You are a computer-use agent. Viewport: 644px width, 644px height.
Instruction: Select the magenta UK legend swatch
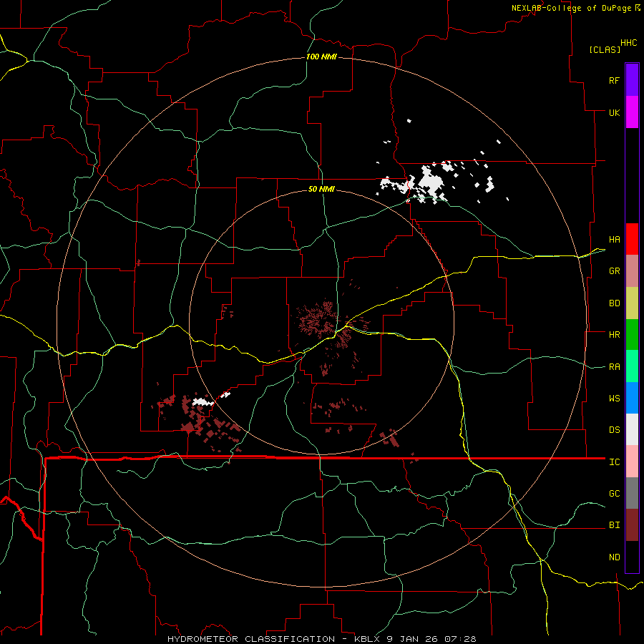tap(632, 112)
